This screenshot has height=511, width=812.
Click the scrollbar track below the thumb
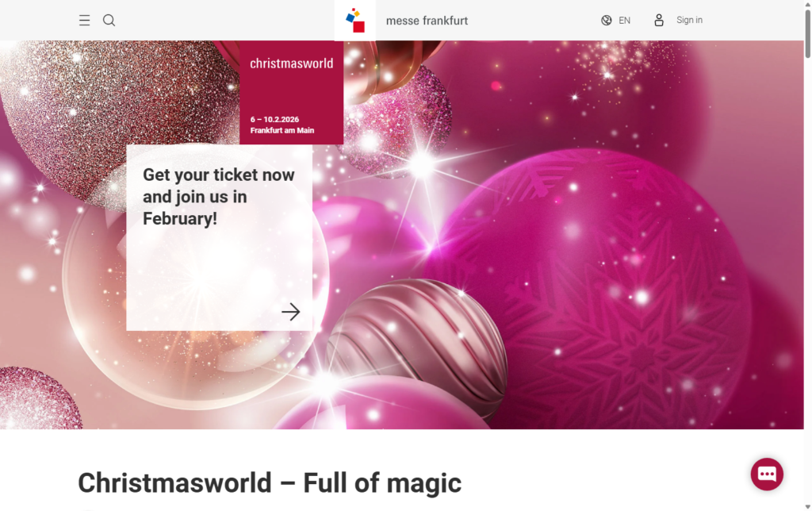point(807,280)
